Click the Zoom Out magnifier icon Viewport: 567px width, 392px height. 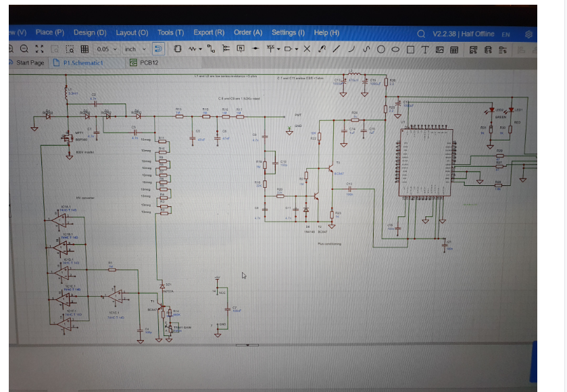(24, 49)
